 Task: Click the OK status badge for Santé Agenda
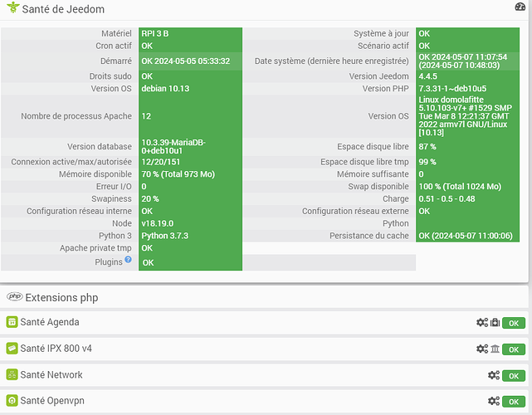514,323
